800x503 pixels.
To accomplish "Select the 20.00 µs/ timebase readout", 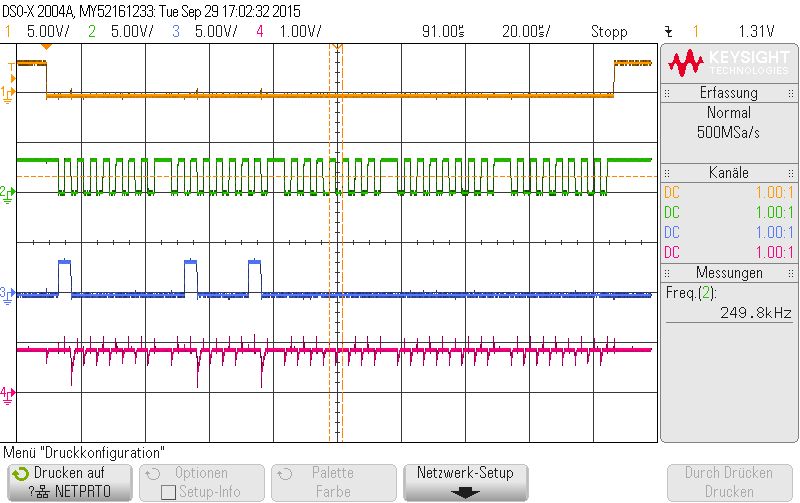I will 526,32.
